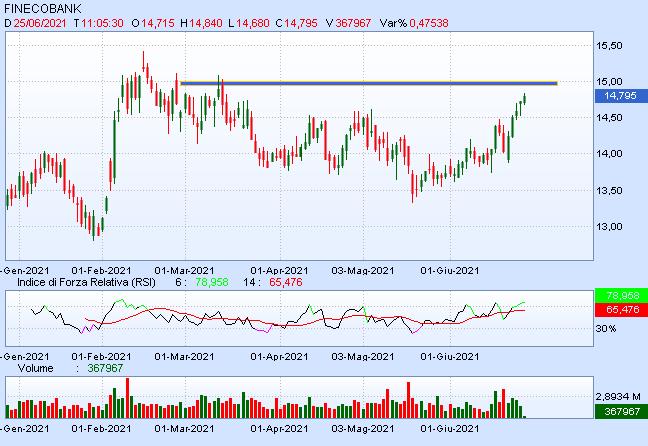Click the Indice di Forza Relativa (RSI) label

tap(86, 282)
